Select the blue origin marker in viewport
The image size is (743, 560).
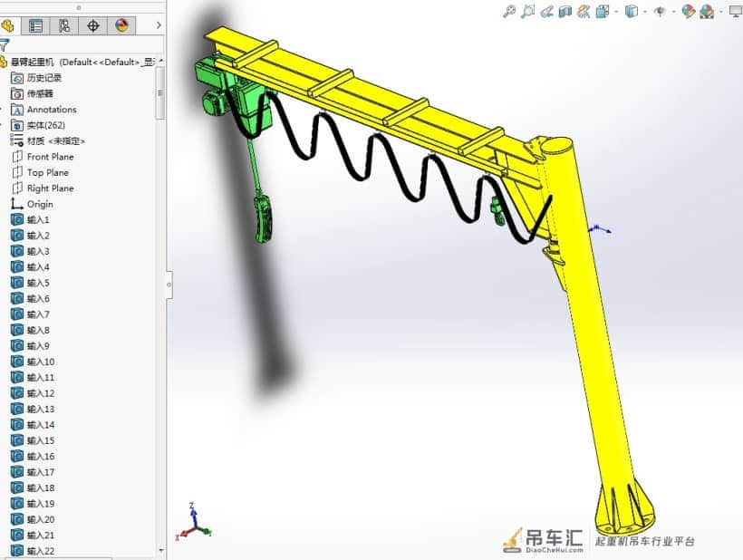600,230
